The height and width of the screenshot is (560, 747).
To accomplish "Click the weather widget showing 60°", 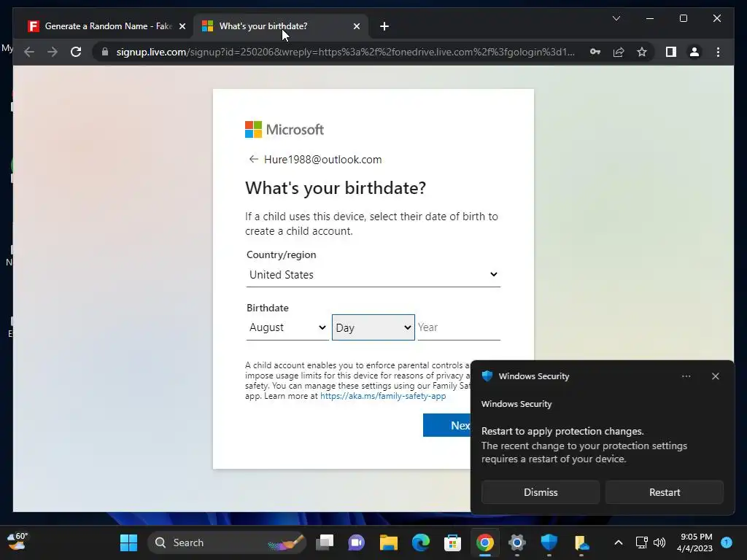I will click(18, 542).
